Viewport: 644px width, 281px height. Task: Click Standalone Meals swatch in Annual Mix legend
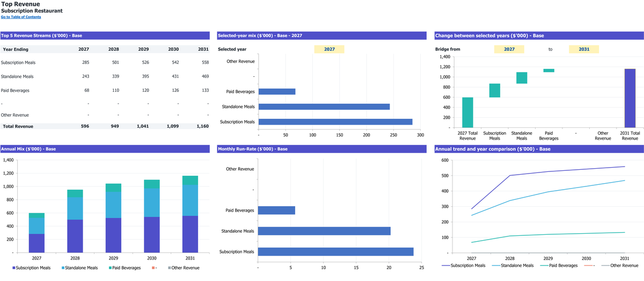(63, 268)
